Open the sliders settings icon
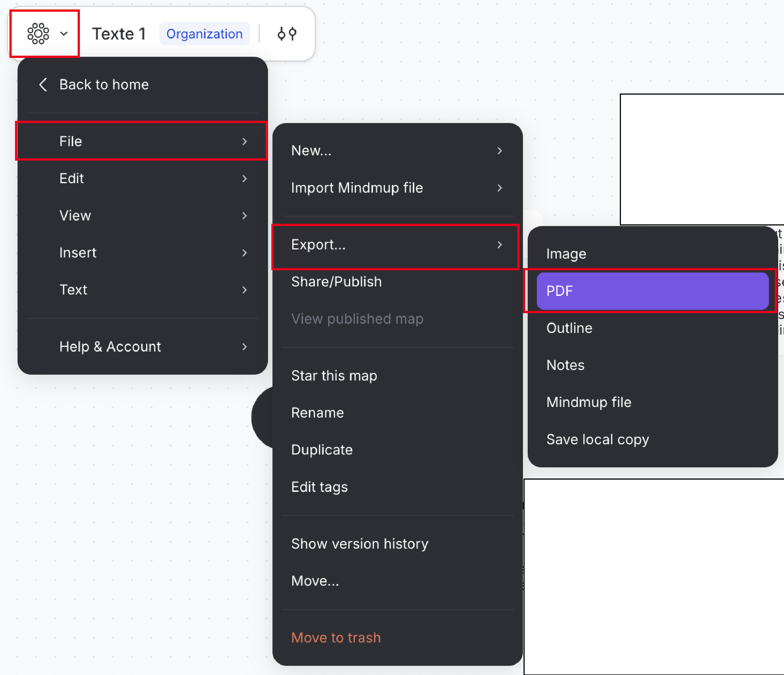Viewport: 784px width, 675px height. 287,34
